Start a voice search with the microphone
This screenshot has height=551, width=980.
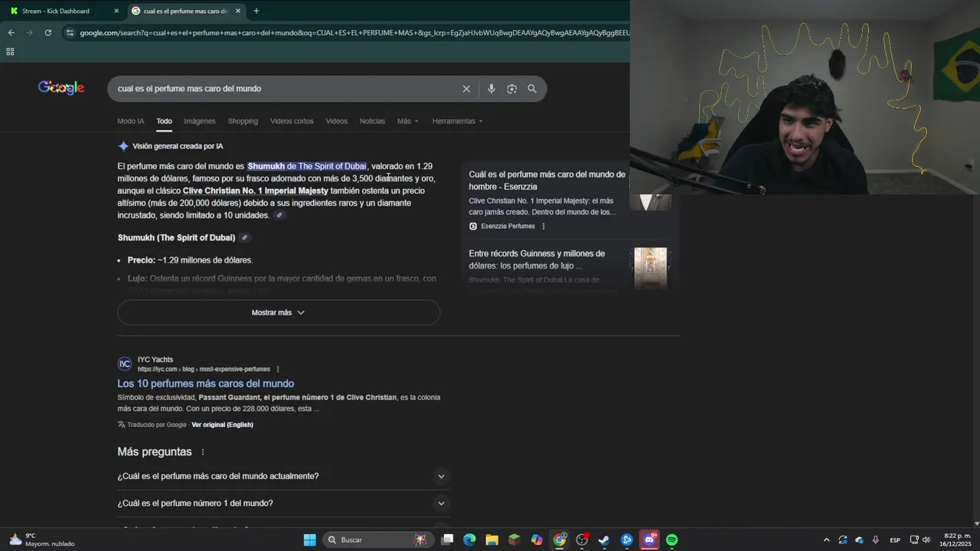tap(492, 89)
